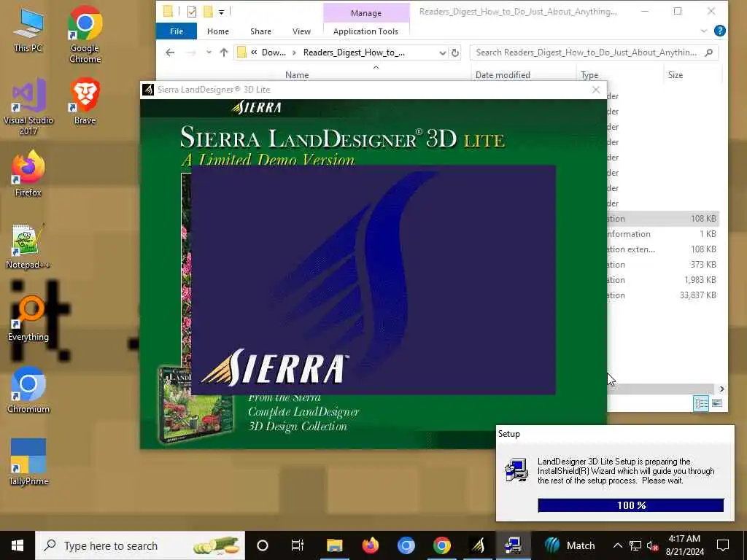This screenshot has height=560, width=747.
Task: Open recent locations dropdown in Explorer
Action: coord(209,52)
